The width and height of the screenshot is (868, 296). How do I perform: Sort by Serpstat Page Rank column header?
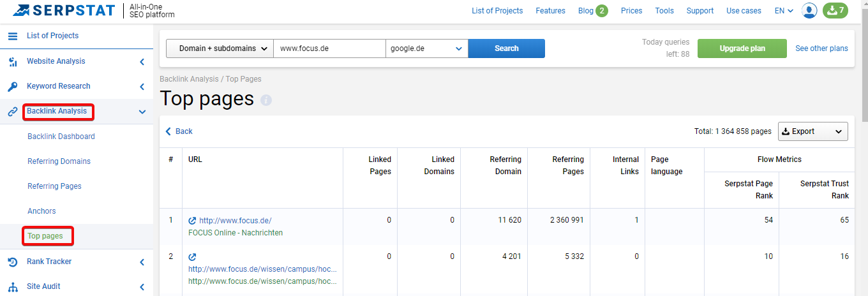pyautogui.click(x=749, y=190)
